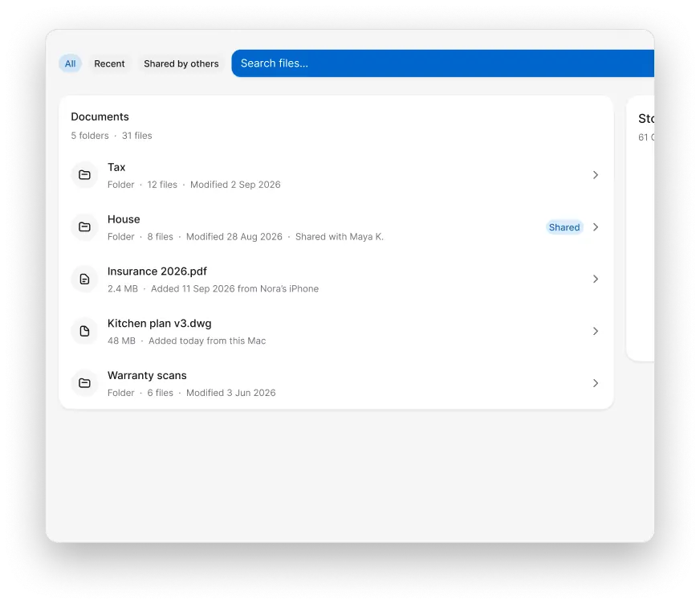Click 'Modified 28 Aug 2026' text
The image size is (700, 604).
pyautogui.click(x=234, y=237)
